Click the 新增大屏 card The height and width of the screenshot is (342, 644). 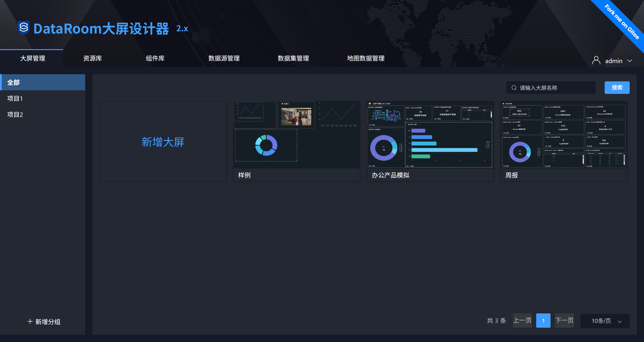click(163, 141)
